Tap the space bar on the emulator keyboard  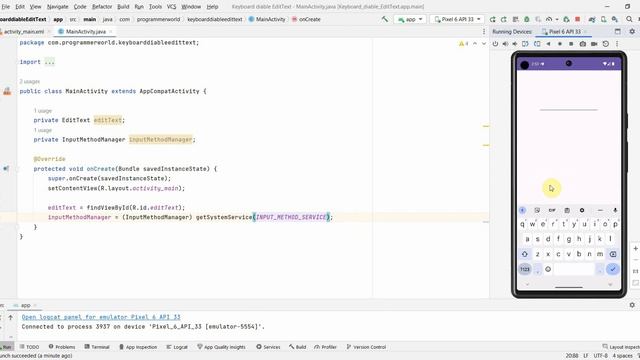click(574, 269)
